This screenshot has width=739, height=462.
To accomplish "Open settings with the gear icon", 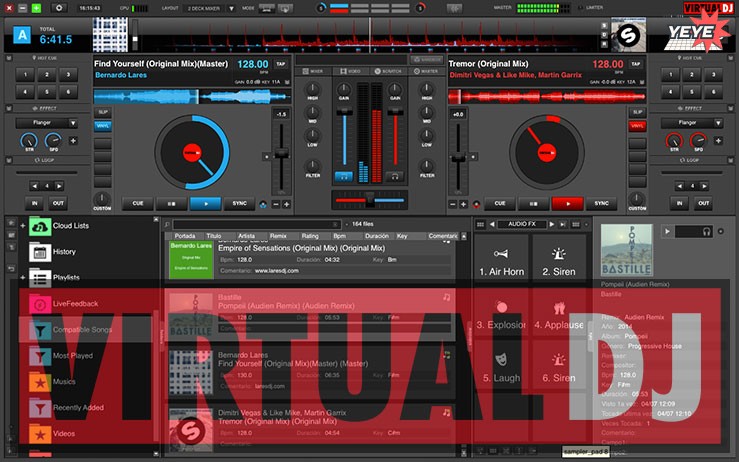I will point(58,8).
